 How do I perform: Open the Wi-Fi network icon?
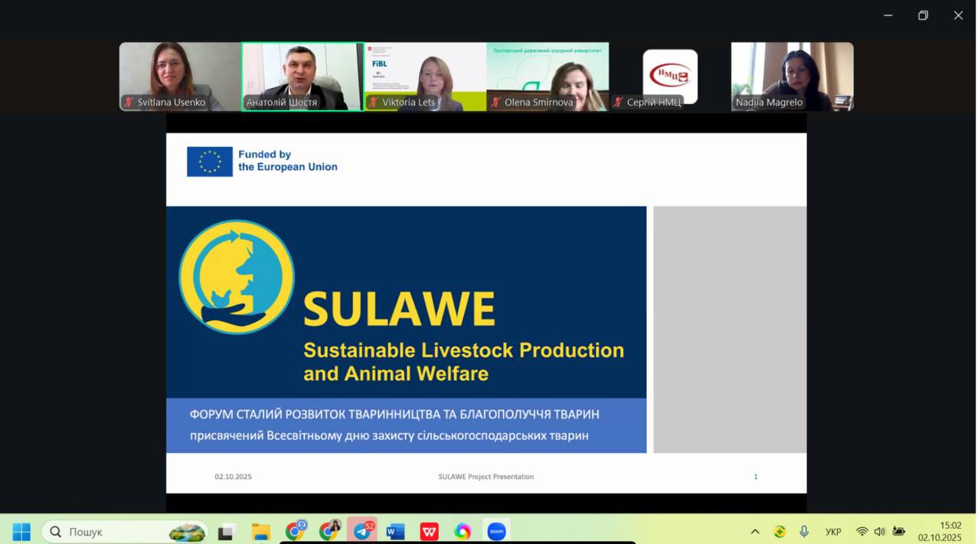(862, 531)
